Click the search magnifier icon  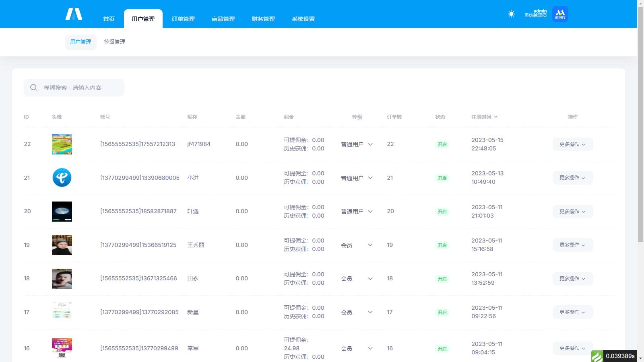click(x=34, y=88)
